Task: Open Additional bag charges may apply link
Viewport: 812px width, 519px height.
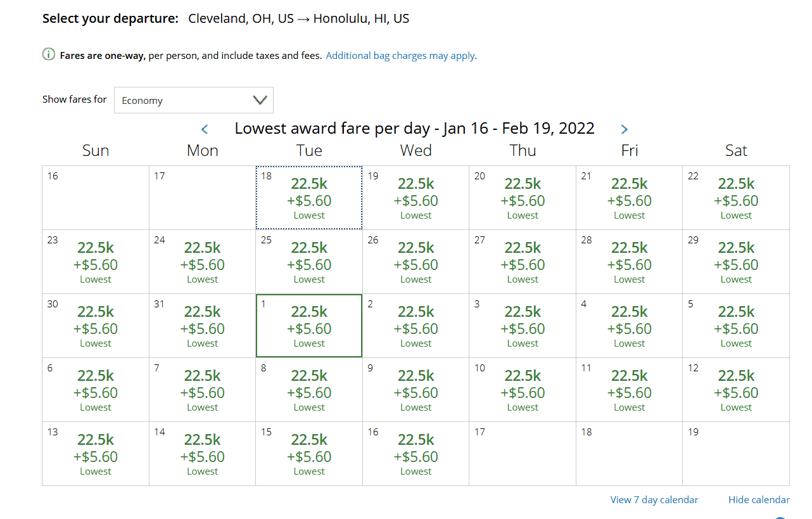Action: 401,56
